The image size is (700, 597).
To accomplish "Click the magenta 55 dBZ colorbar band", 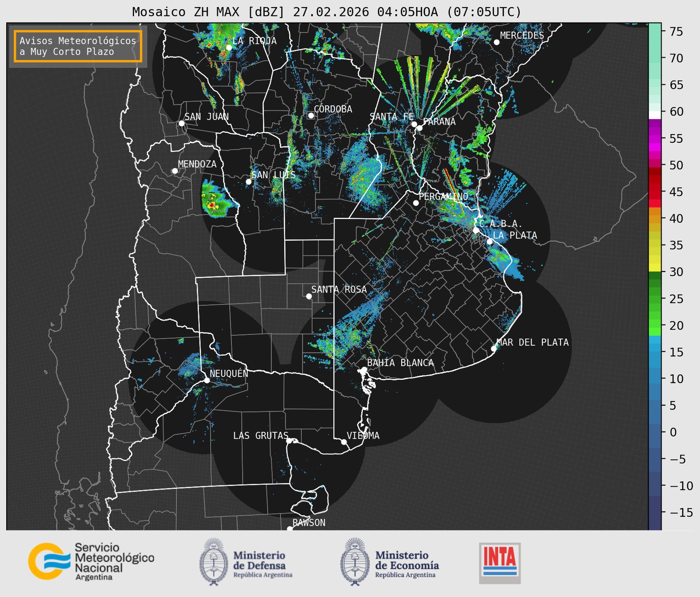I will click(x=655, y=138).
